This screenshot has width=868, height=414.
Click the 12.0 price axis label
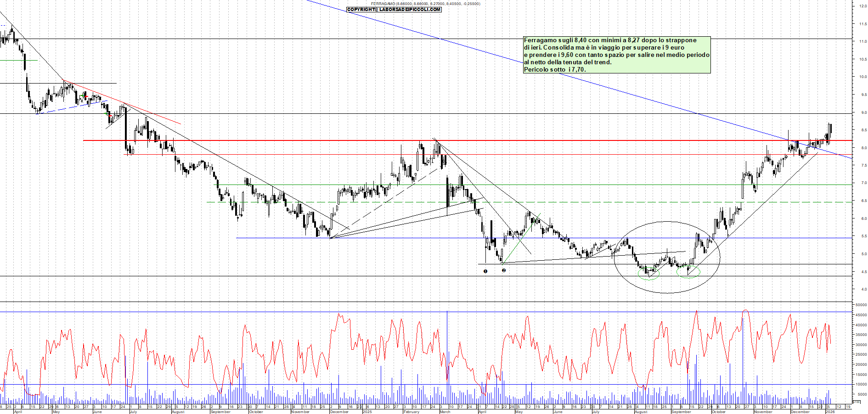pyautogui.click(x=863, y=6)
